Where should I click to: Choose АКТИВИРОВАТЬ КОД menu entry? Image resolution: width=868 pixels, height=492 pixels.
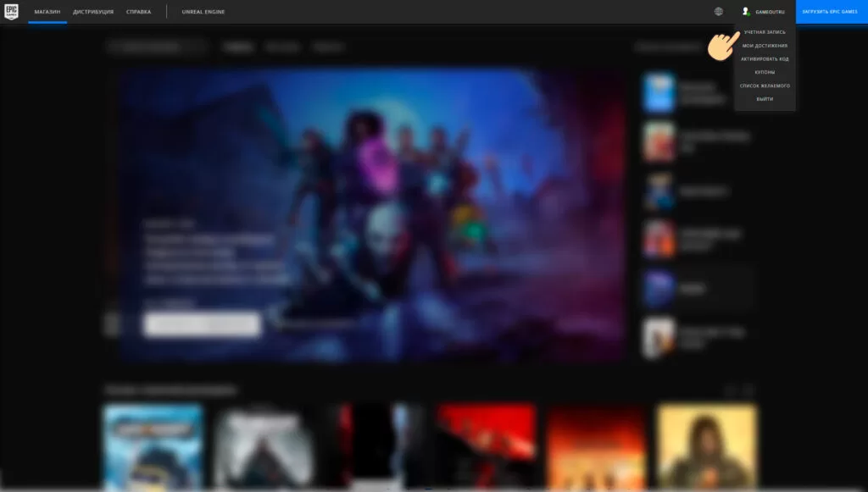click(765, 59)
